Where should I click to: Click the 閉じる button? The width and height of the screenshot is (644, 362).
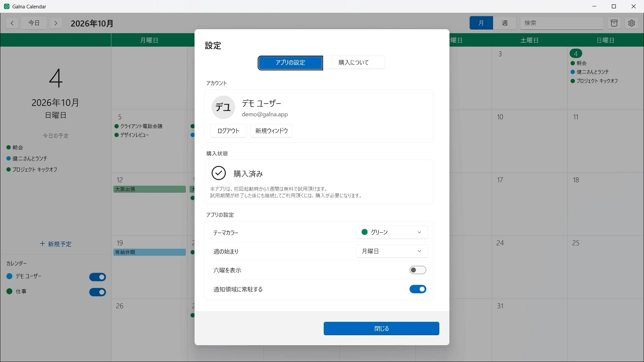point(381,328)
